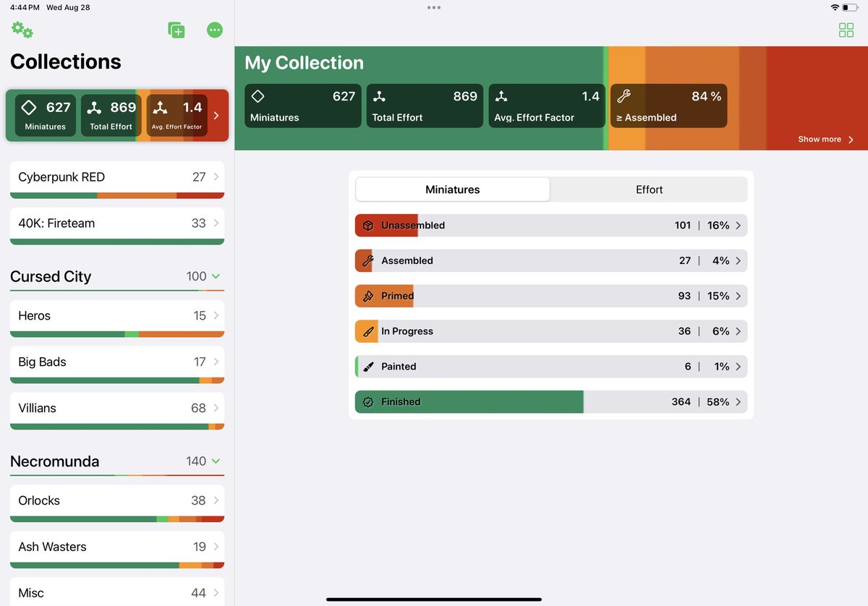Tap the sidebar summary Avg. Effort Factor icon
The height and width of the screenshot is (606, 868).
pyautogui.click(x=161, y=108)
